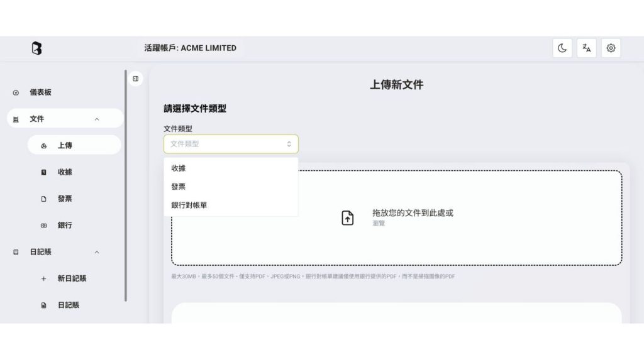
Task: Click the dropdown up-down arrows icon
Action: (x=289, y=144)
